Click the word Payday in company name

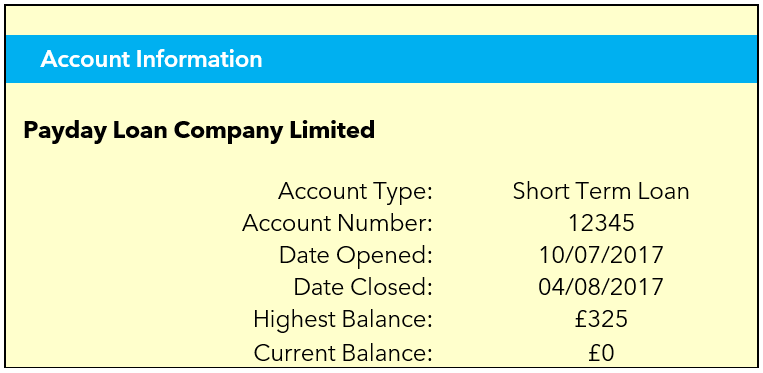pyautogui.click(x=64, y=131)
